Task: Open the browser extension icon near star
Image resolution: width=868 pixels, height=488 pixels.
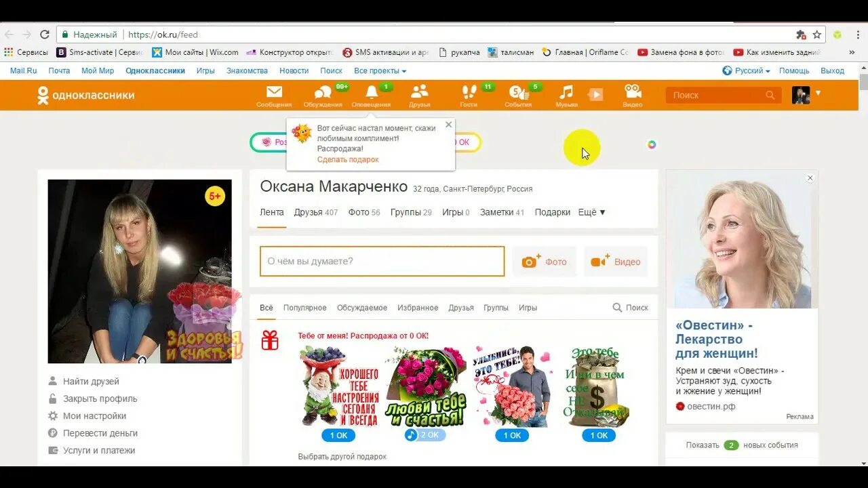Action: 801,35
